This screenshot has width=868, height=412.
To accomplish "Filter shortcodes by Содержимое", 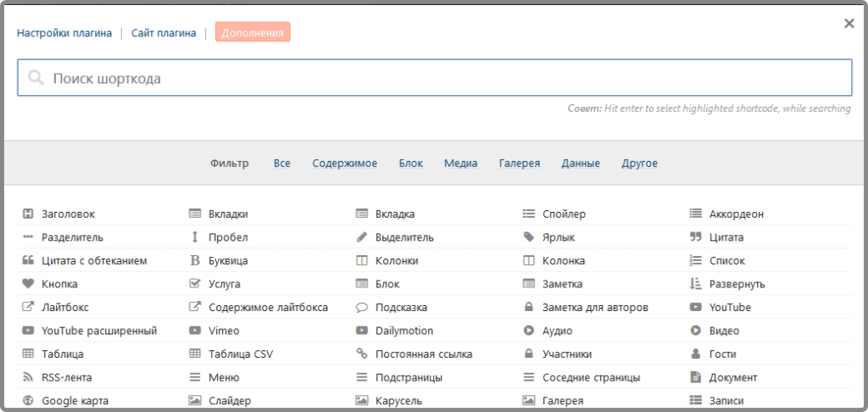I will (344, 164).
